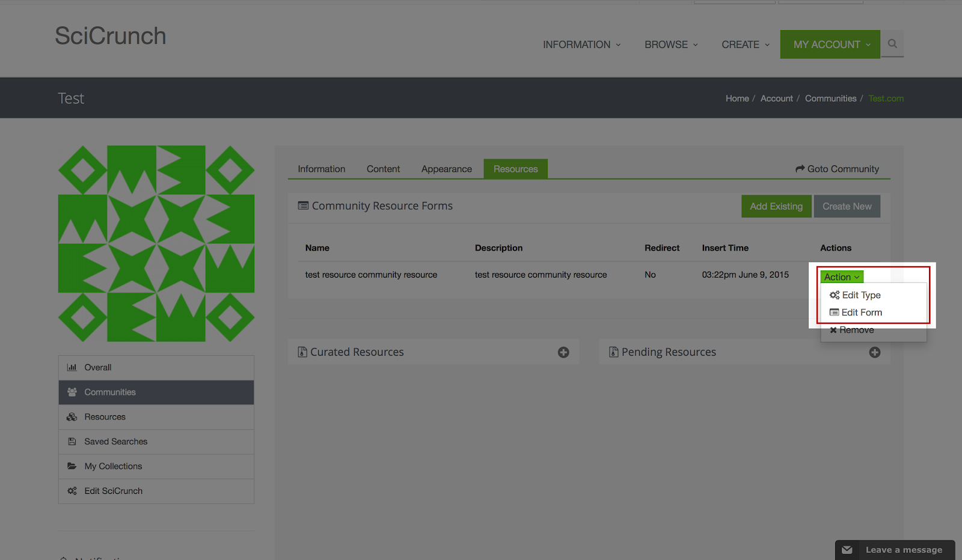Viewport: 962px width, 560px height.
Task: Select Communities in the sidebar
Action: click(x=156, y=392)
